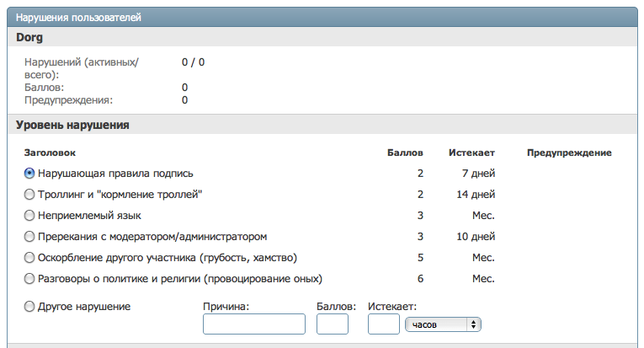Pick 'Пререкания с модератором/администратором' option
Viewport: 644px width, 348px height.
[x=29, y=237]
